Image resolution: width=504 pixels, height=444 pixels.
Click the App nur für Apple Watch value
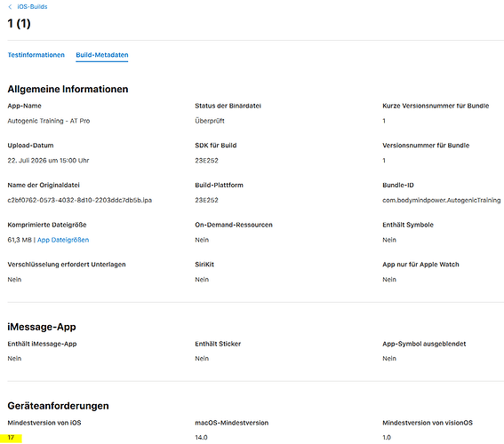(389, 280)
